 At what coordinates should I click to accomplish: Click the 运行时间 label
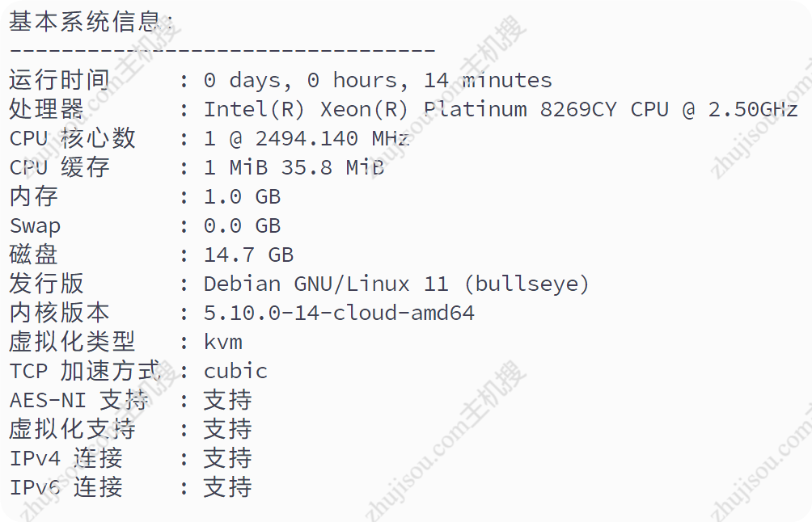[x=58, y=80]
